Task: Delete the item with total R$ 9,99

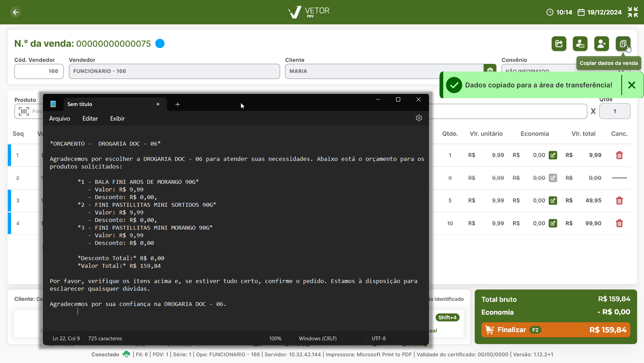Action: (619, 155)
